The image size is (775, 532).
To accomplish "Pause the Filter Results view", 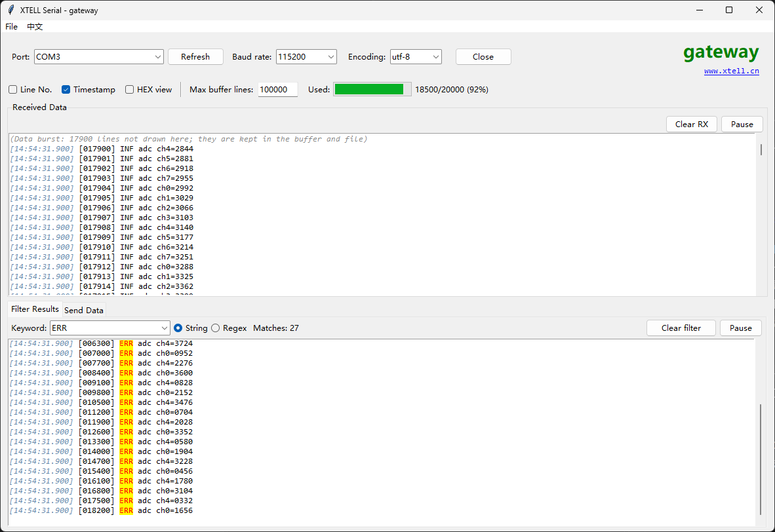I will (740, 328).
